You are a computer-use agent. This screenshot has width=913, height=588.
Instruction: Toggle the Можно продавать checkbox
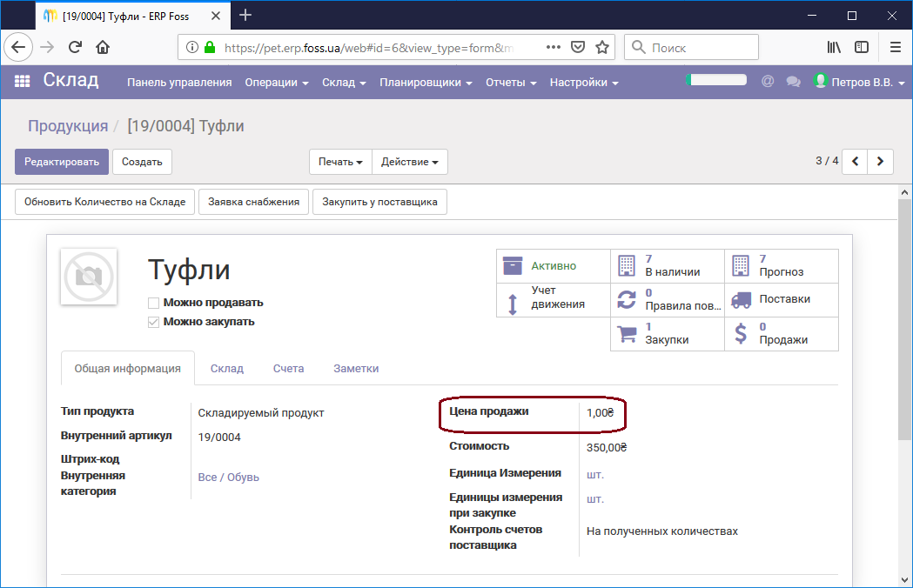(154, 303)
